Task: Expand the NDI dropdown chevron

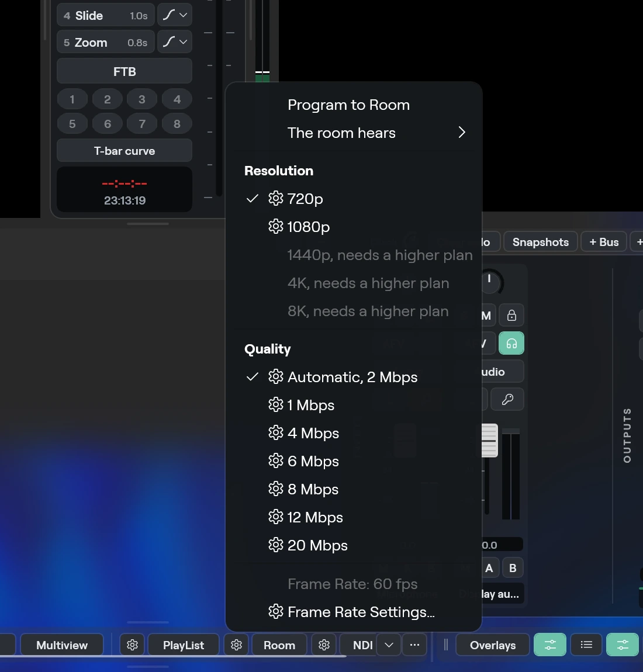Action: (389, 645)
